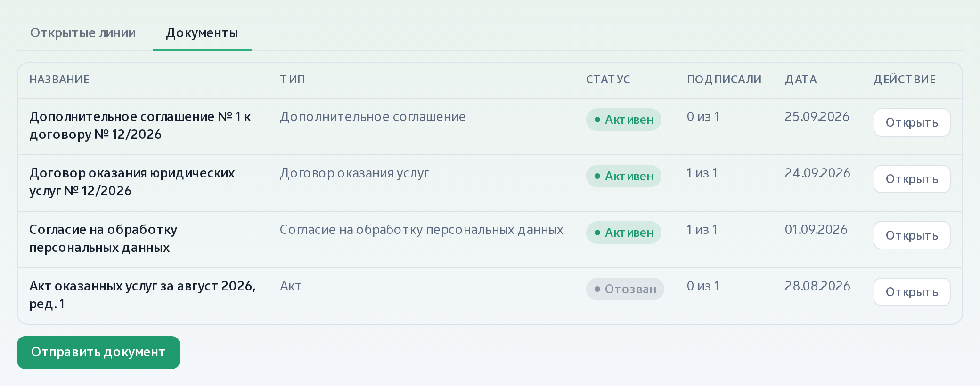The height and width of the screenshot is (386, 980).
Task: Open the Дополнительное соглашение № 1 document
Action: click(912, 122)
